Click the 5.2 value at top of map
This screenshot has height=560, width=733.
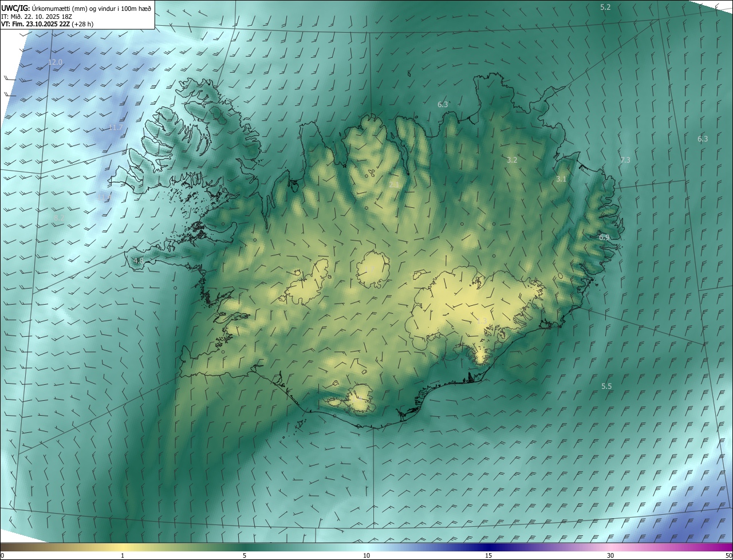click(x=605, y=7)
